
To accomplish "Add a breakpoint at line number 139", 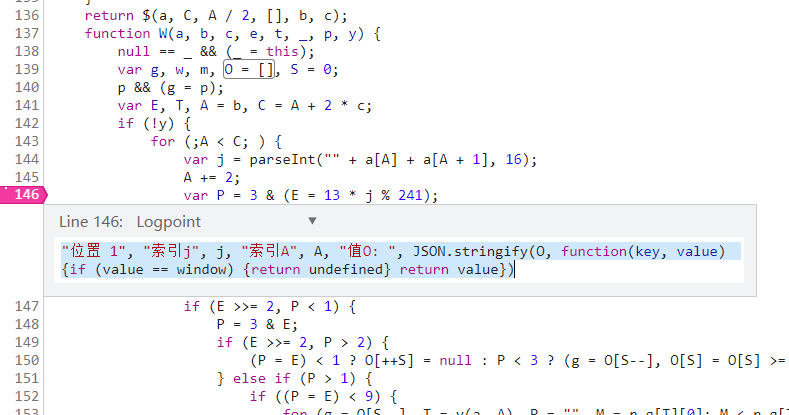I will point(27,69).
